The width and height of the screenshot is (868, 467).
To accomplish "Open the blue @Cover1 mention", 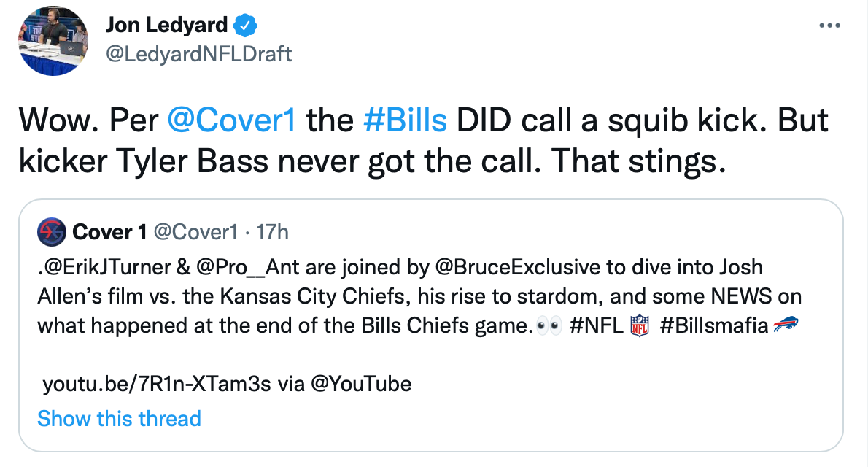I will [231, 121].
